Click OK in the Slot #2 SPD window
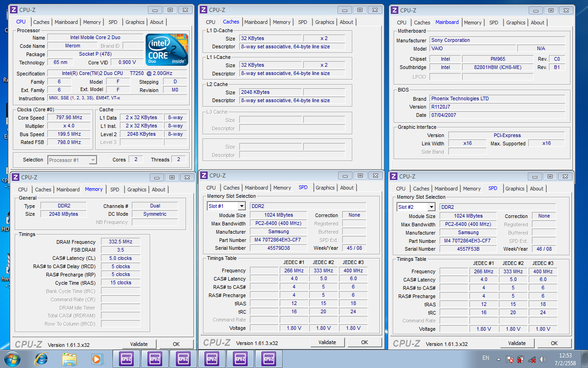 click(x=554, y=343)
